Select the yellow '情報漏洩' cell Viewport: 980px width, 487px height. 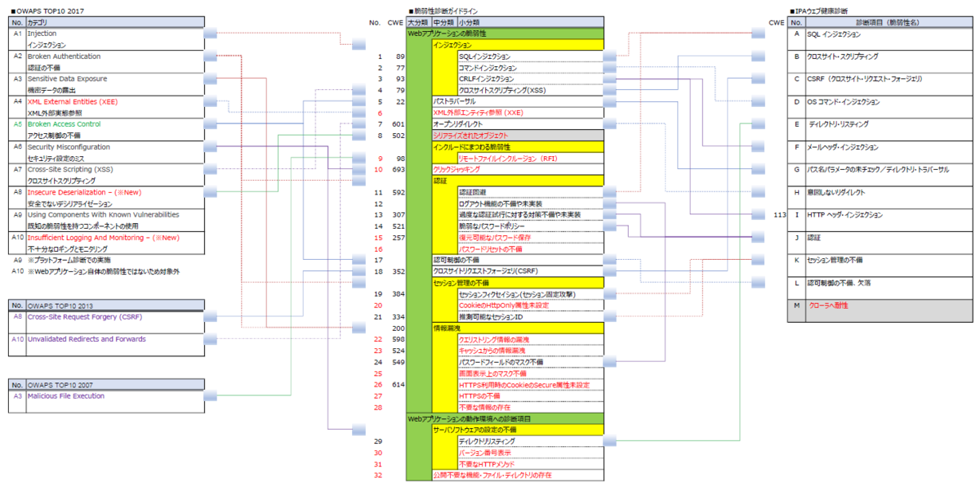[517, 328]
